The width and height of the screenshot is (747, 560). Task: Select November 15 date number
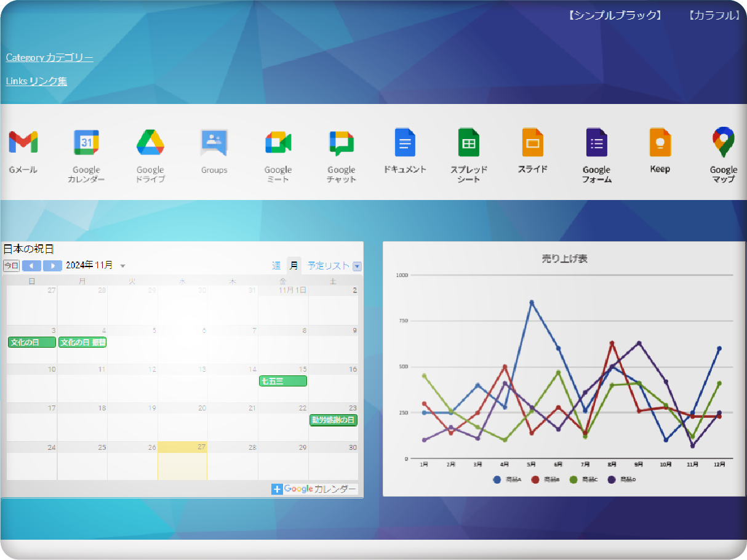[x=302, y=369]
